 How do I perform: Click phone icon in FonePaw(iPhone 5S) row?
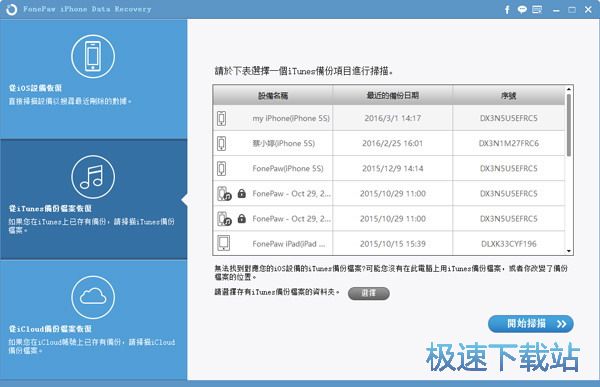222,168
